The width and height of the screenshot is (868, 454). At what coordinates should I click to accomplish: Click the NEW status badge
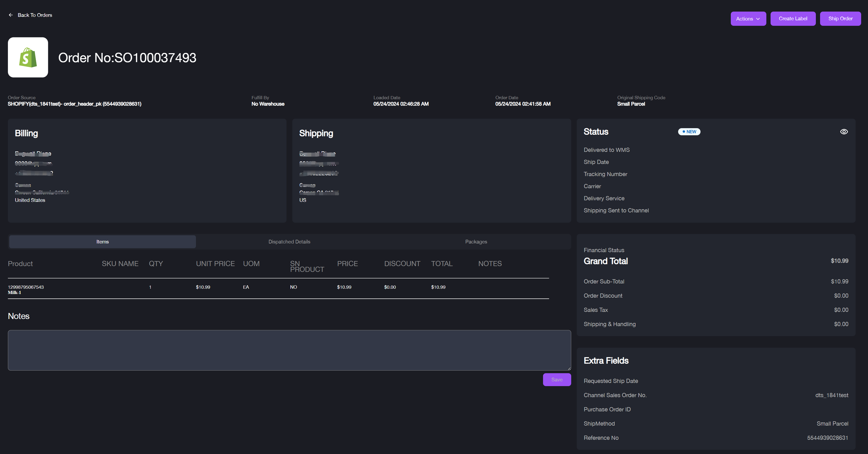pos(689,132)
